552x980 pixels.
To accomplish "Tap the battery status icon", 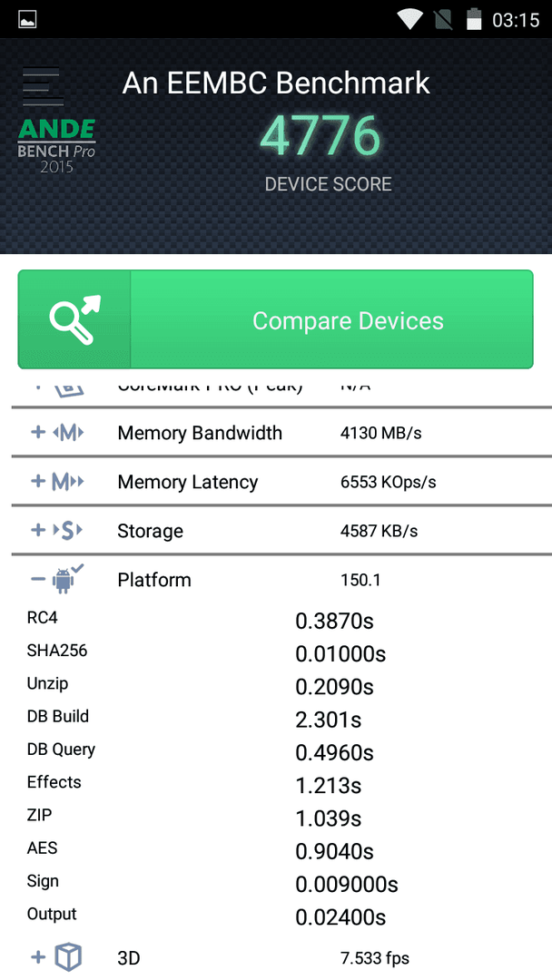I will pos(475,19).
